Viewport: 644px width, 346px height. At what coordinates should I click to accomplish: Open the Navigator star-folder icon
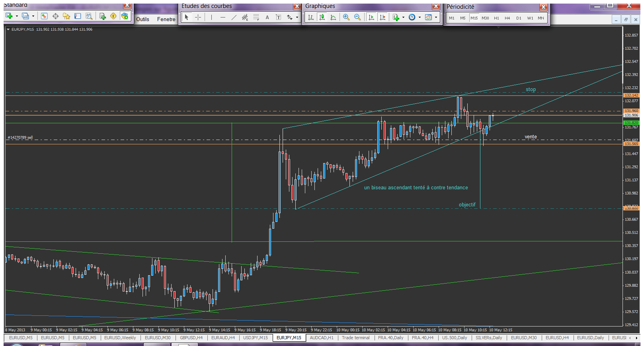point(66,16)
